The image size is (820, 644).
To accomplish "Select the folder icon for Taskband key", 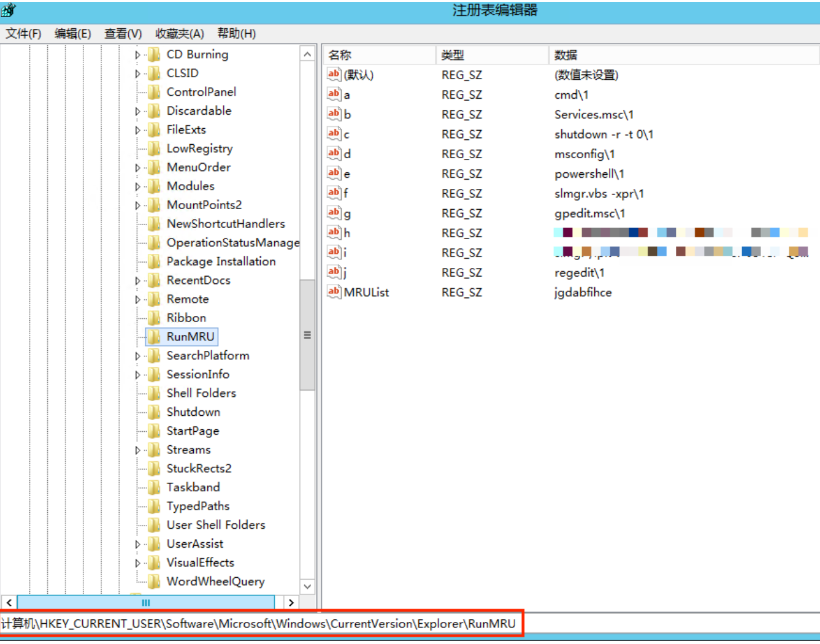I will click(x=154, y=488).
